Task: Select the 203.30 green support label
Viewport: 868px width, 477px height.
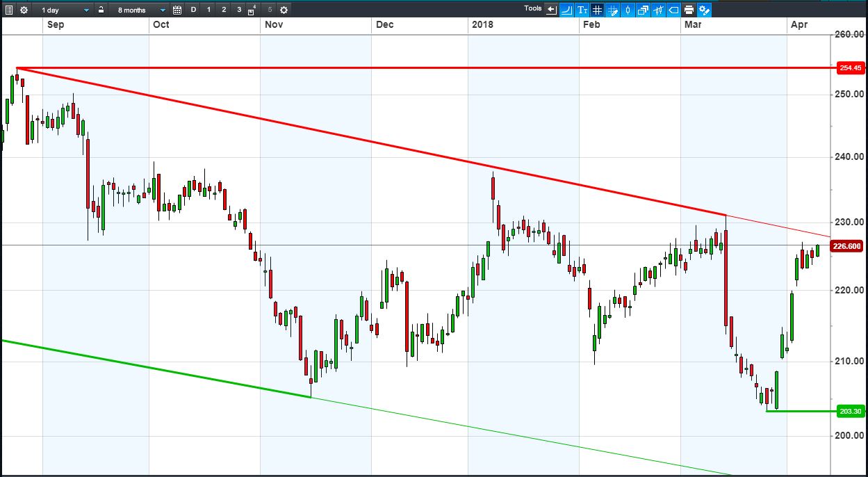Action: pos(850,411)
